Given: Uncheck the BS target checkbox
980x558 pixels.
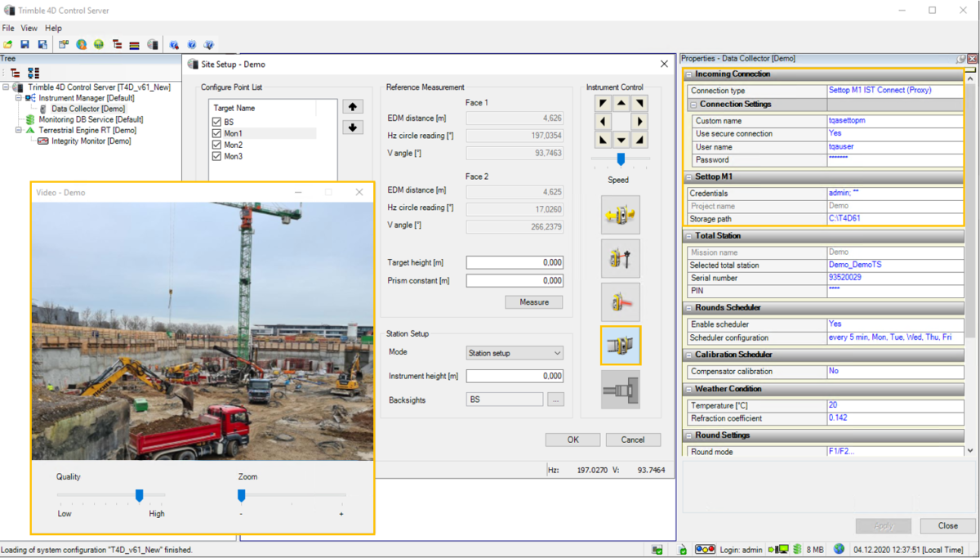Looking at the screenshot, I should 217,122.
